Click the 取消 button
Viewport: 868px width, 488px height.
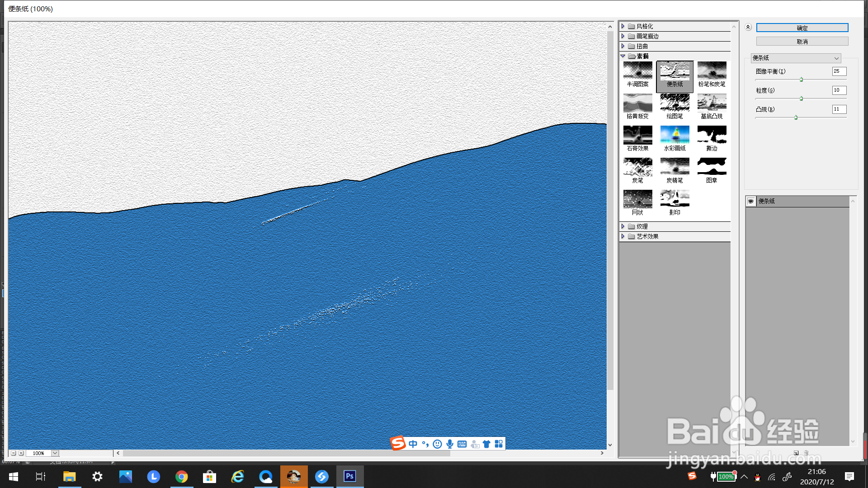tap(802, 42)
